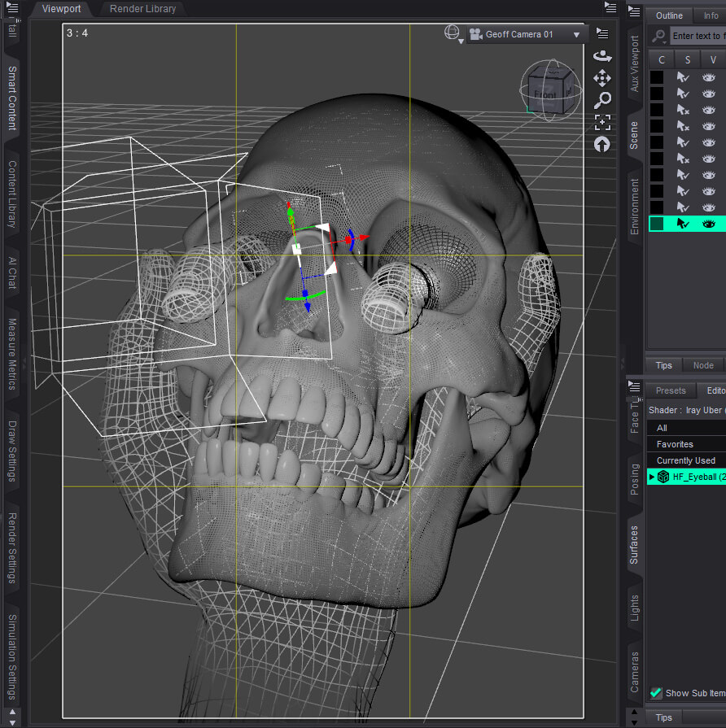This screenshot has height=728, width=726.
Task: Activate the Pan four-arrow camera control
Action: tap(602, 78)
